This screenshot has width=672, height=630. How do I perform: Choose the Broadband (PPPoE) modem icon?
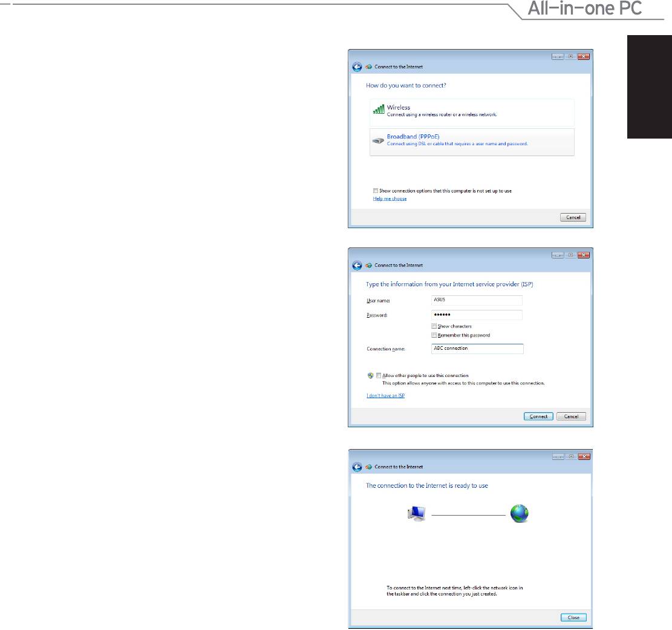click(378, 140)
